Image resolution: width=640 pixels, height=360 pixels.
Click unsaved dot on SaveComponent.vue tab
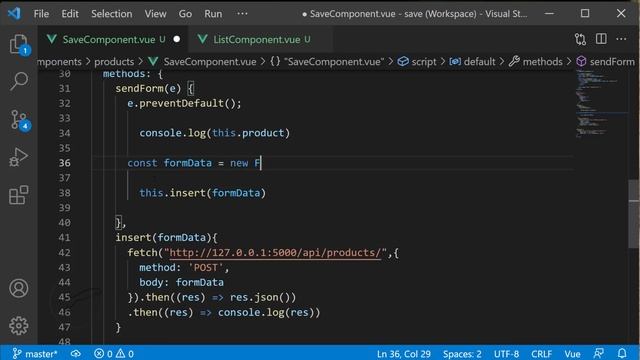177,39
